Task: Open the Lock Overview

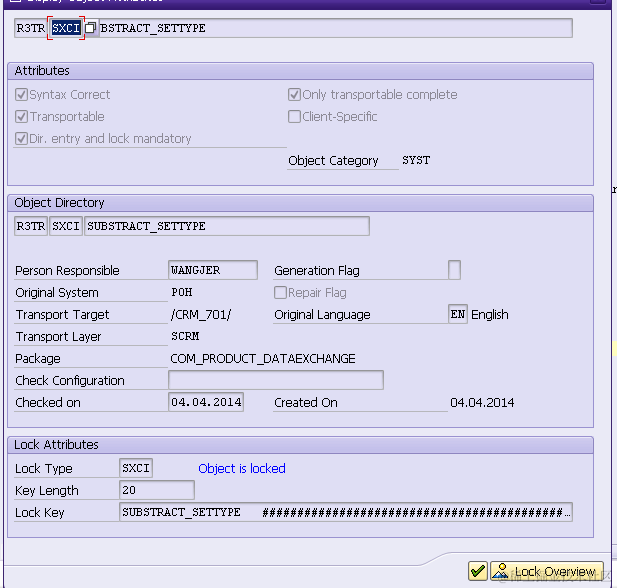Action: [547, 571]
